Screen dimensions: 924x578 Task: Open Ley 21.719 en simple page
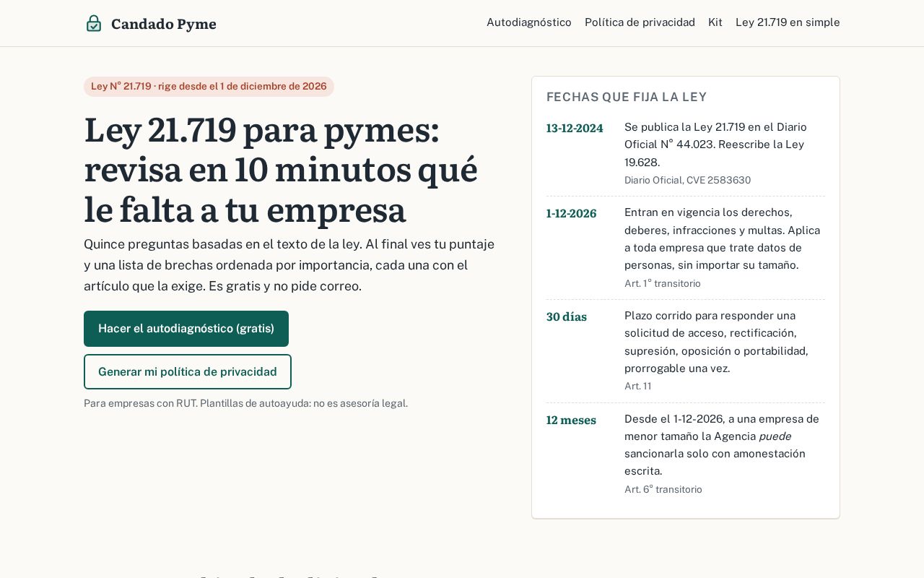(788, 22)
